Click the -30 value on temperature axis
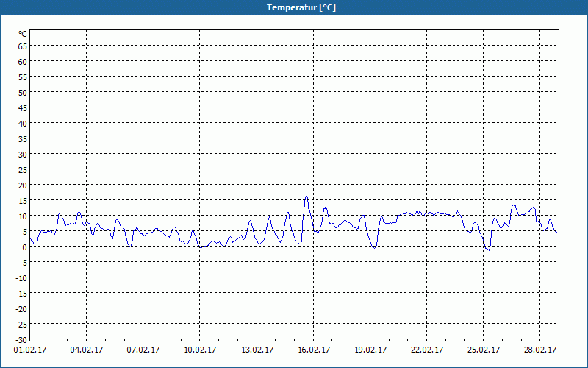The width and height of the screenshot is (588, 368). coord(20,340)
